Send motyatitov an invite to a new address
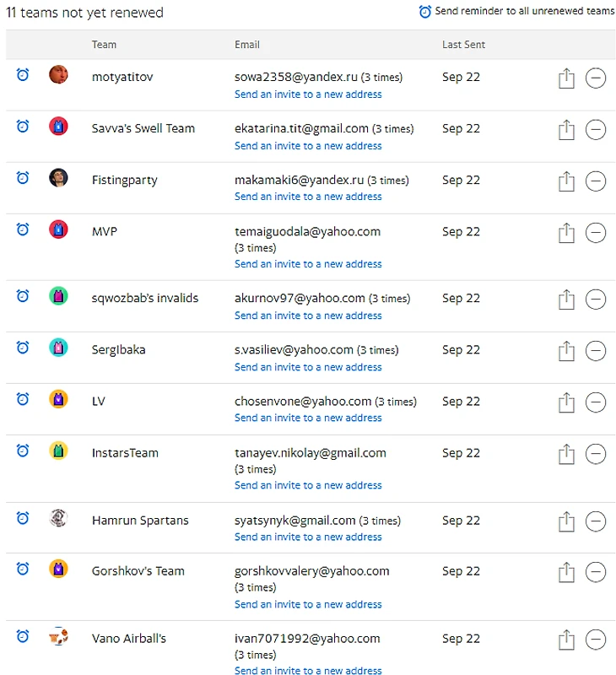 click(x=308, y=94)
